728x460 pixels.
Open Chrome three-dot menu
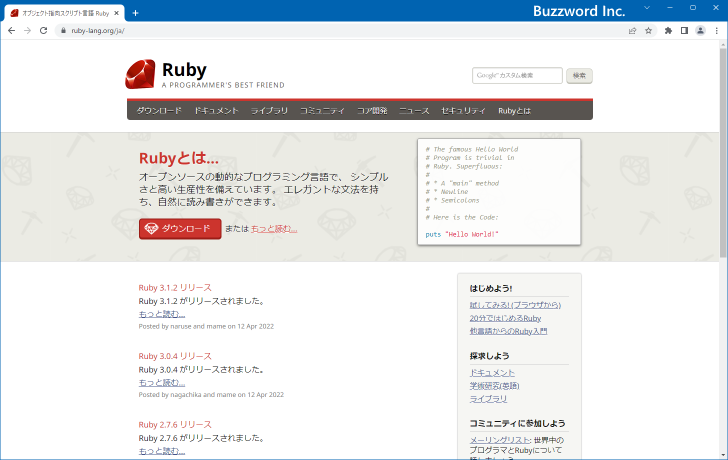coord(717,31)
